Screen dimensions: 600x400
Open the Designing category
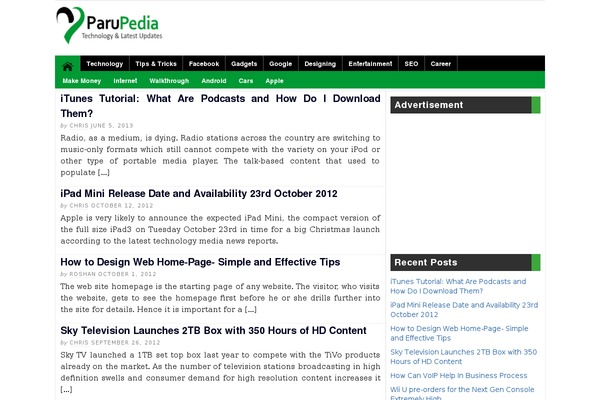tap(320, 64)
